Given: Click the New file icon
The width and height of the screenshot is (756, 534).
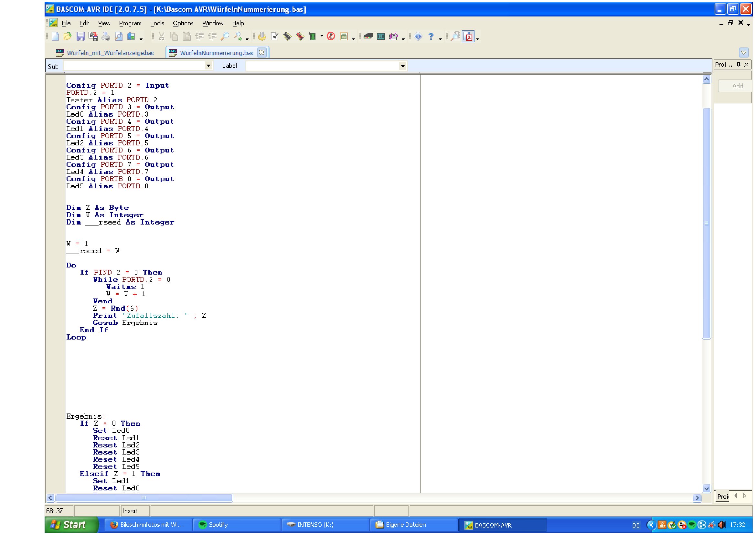Looking at the screenshot, I should (55, 37).
